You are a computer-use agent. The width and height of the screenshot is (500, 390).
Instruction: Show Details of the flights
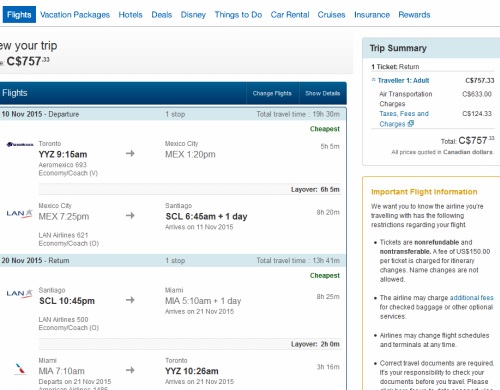click(323, 93)
